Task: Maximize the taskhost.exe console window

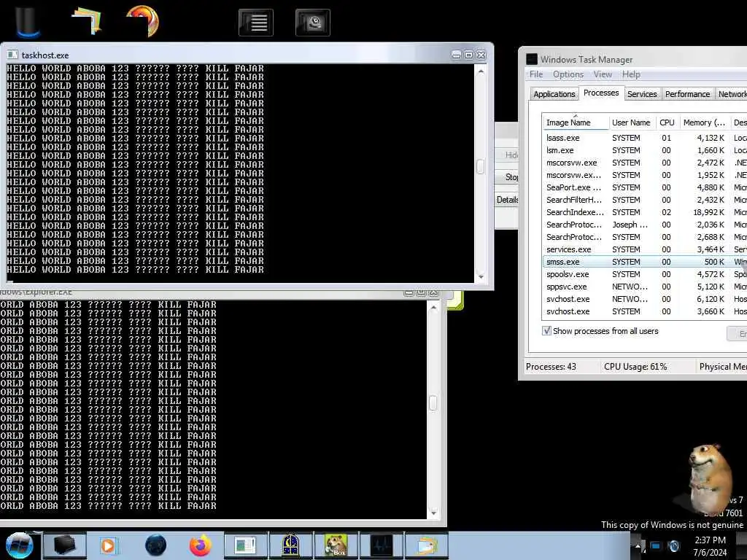Action: pos(469,55)
